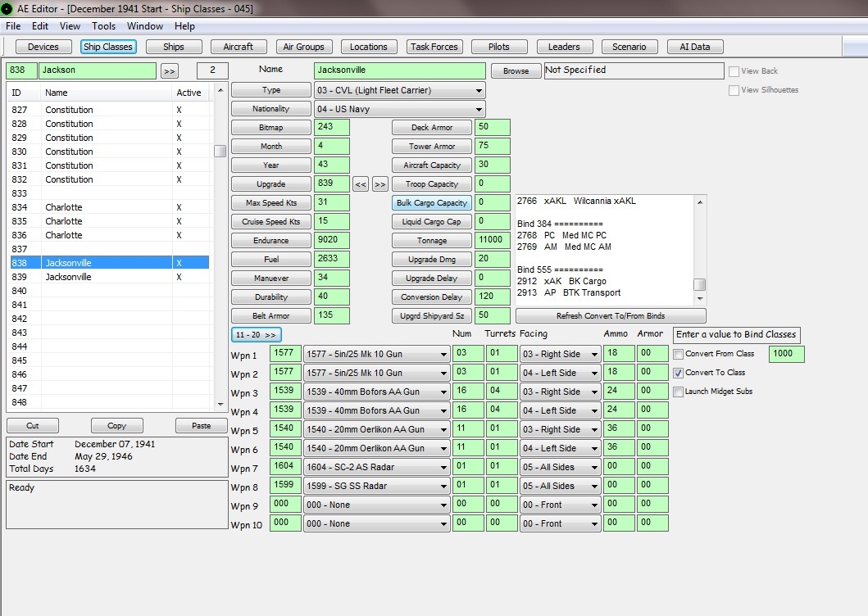The width and height of the screenshot is (868, 616).
Task: Click the Browse button
Action: (516, 70)
